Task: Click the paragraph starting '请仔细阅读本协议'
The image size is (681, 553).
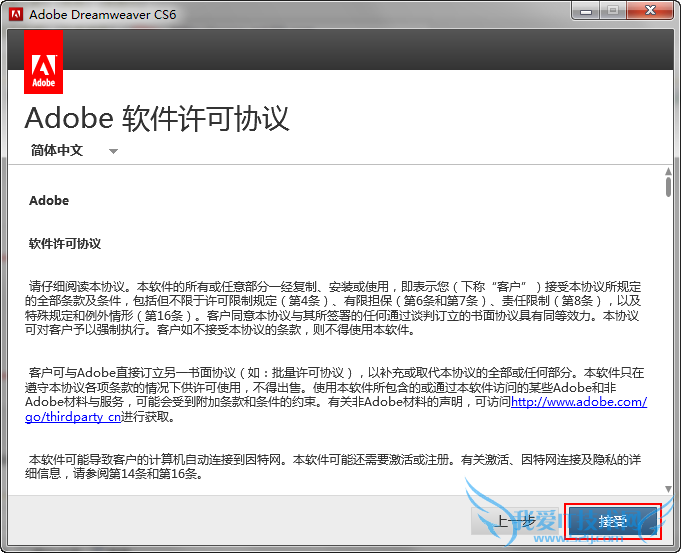Action: (333, 308)
